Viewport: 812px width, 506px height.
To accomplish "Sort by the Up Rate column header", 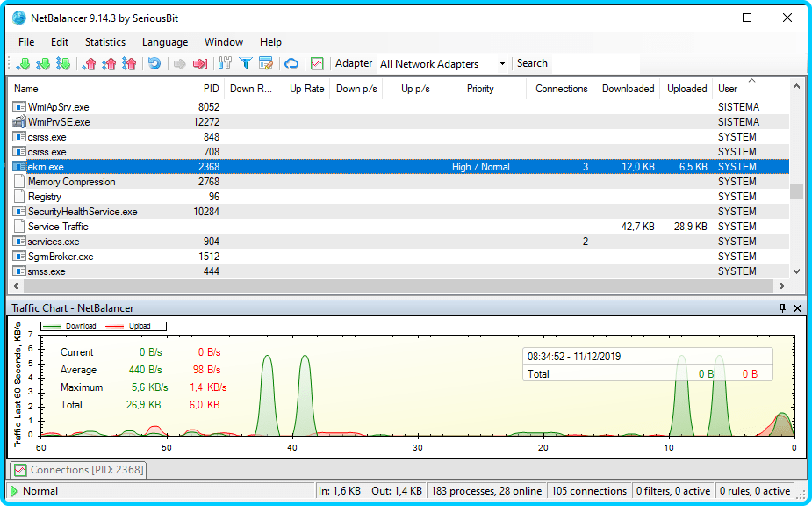I will click(x=304, y=89).
